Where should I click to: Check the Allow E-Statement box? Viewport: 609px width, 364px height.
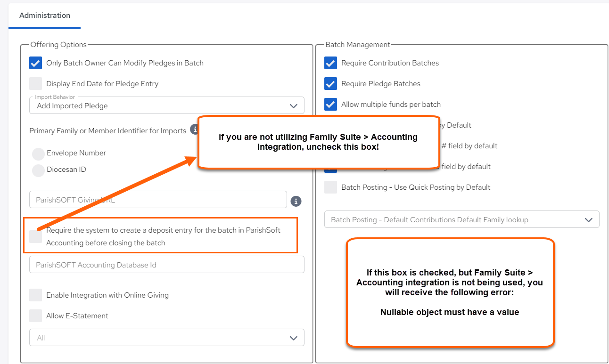point(35,316)
